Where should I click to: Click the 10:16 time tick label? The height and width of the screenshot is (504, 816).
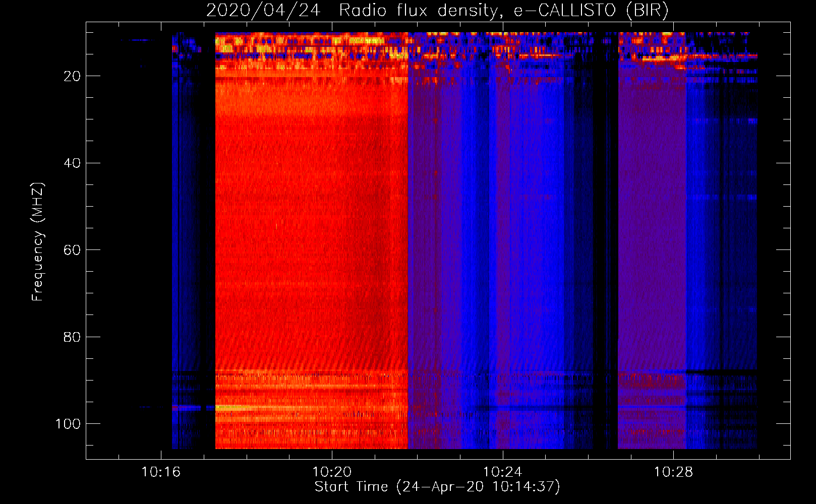pos(161,472)
